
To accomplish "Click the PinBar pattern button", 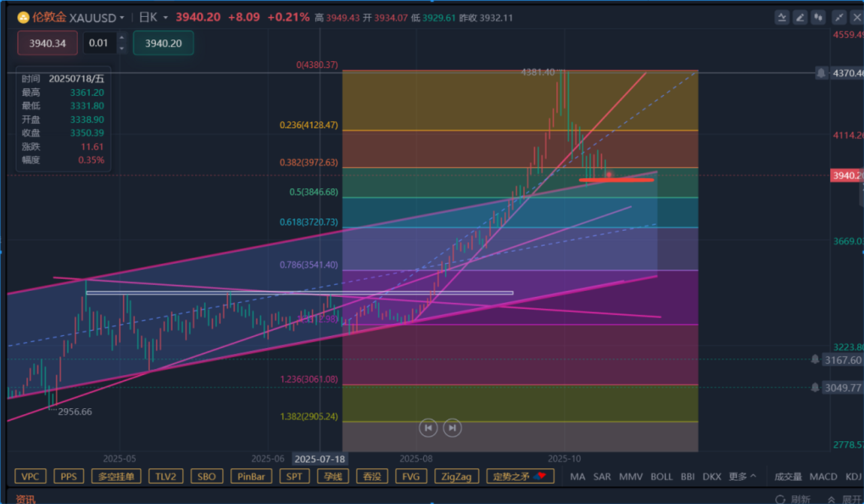I will coord(251,476).
